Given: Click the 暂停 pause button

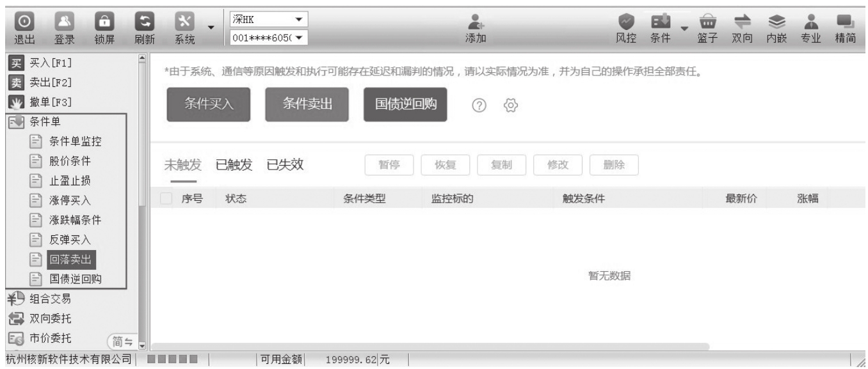Looking at the screenshot, I should pos(389,165).
